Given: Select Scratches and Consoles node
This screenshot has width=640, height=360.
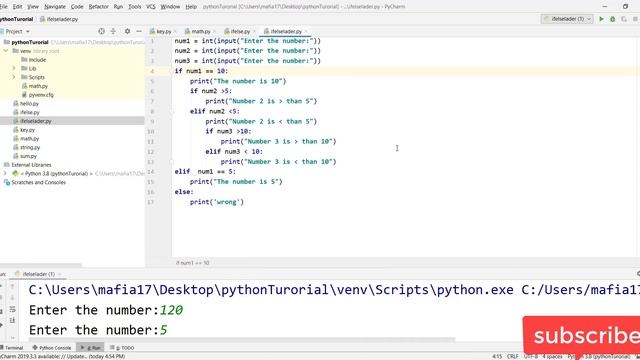Looking at the screenshot, I should (x=38, y=182).
